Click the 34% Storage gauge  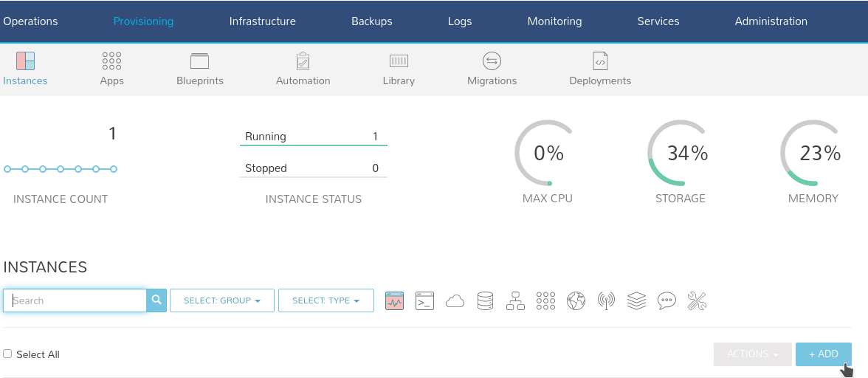[681, 153]
